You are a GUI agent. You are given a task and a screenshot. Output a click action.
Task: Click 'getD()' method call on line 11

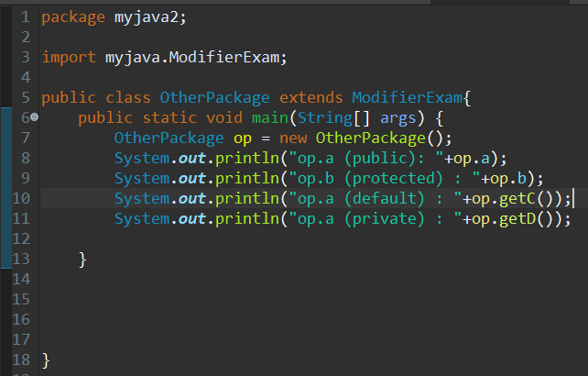click(527, 218)
